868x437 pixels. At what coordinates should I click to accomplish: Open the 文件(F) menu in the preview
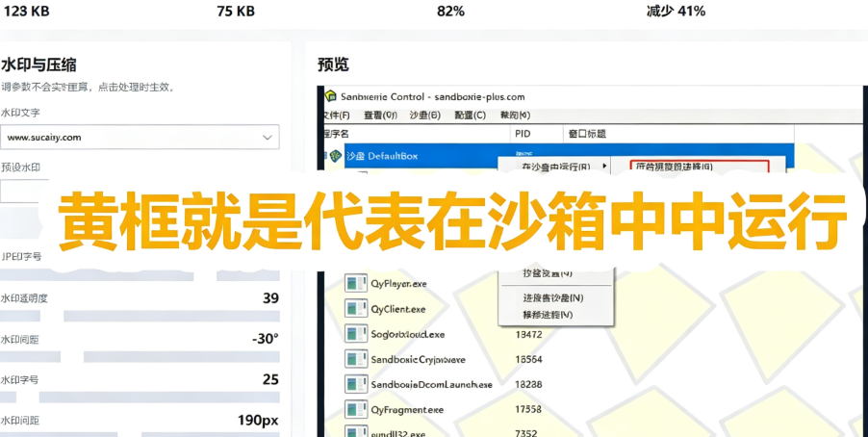coord(336,116)
